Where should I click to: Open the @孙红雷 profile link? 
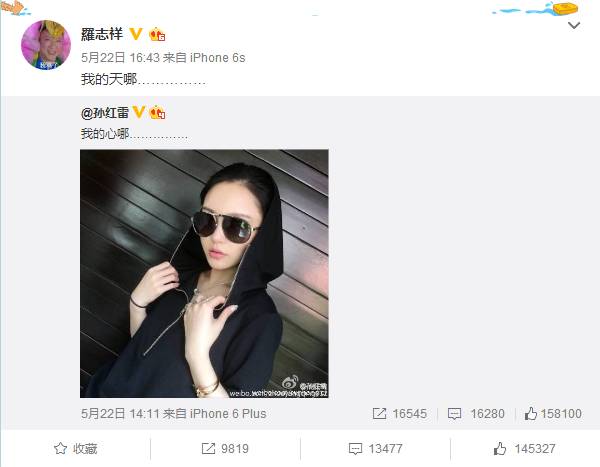(105, 113)
